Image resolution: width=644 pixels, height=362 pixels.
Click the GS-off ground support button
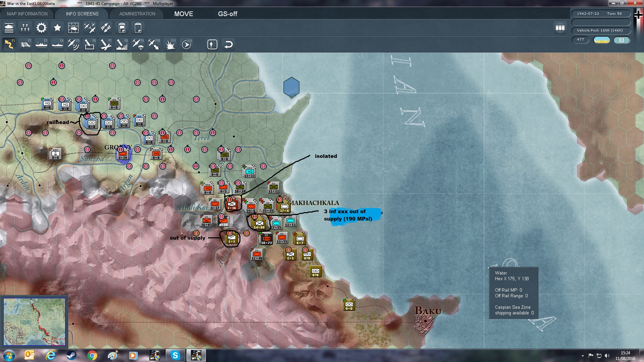[227, 14]
